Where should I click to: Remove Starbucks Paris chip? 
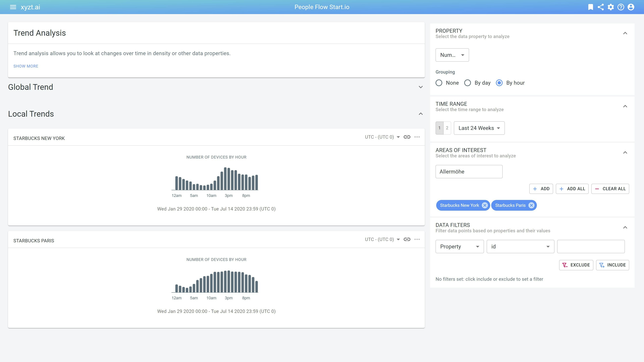[x=531, y=205]
